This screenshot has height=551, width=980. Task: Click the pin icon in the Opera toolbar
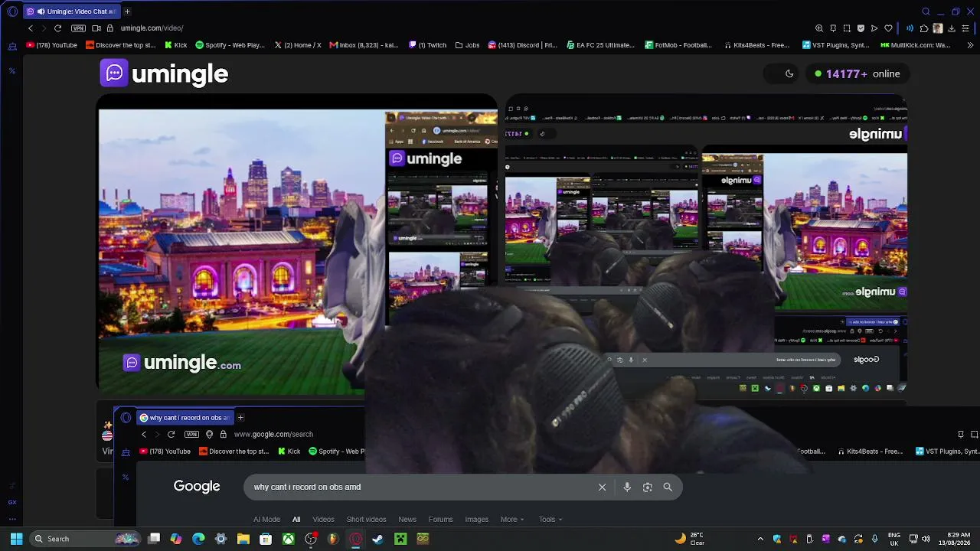click(x=833, y=28)
